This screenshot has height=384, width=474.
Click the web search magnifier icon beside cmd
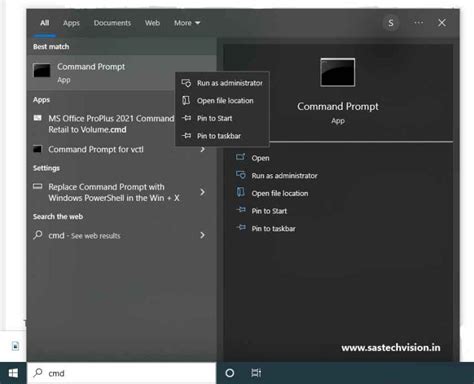tap(38, 235)
